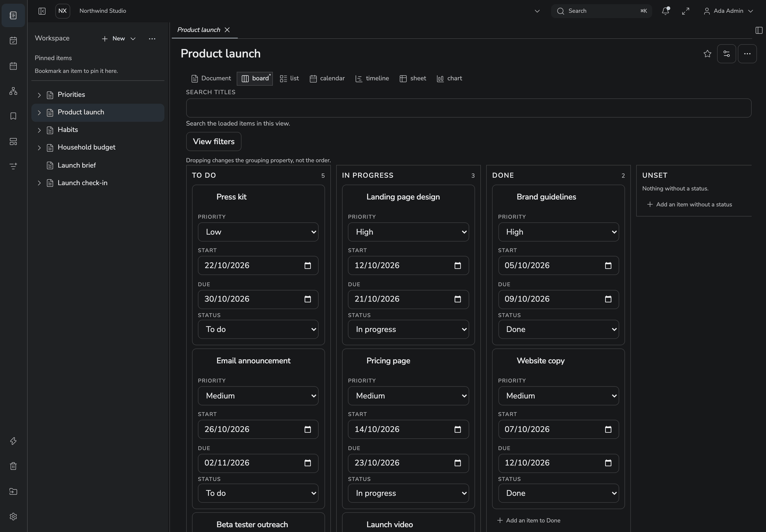
Task: Collapse the sidebar panel icon
Action: click(x=42, y=11)
